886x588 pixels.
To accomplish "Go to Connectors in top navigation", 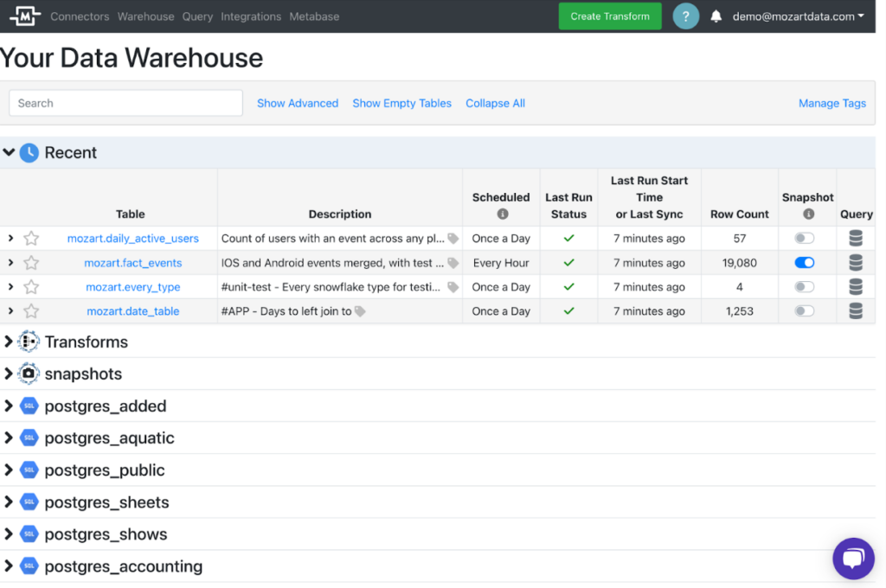I will (x=80, y=16).
